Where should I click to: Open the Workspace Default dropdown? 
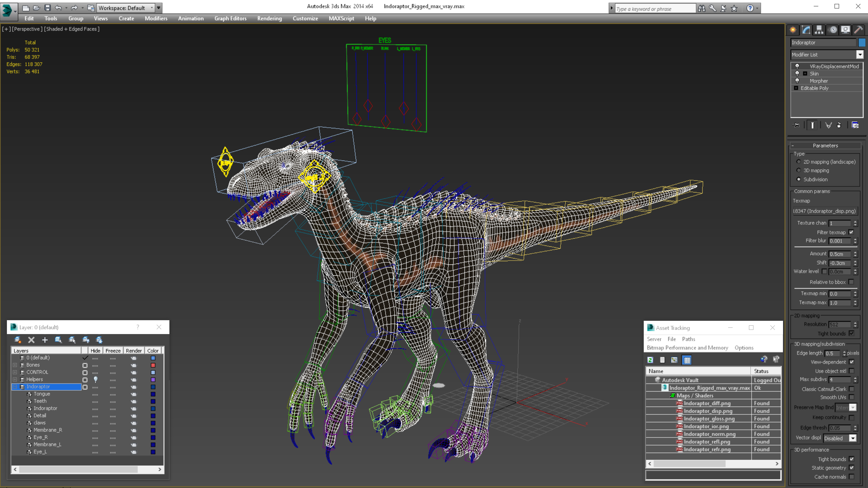126,8
